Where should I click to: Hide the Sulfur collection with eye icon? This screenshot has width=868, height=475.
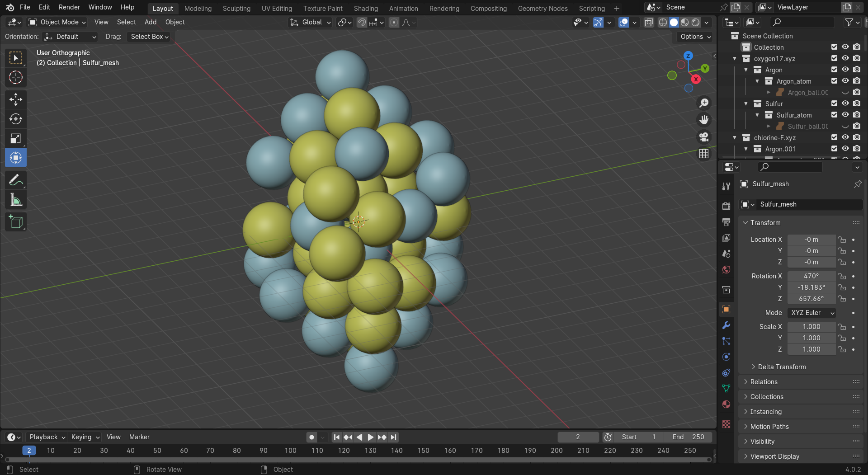point(845,103)
